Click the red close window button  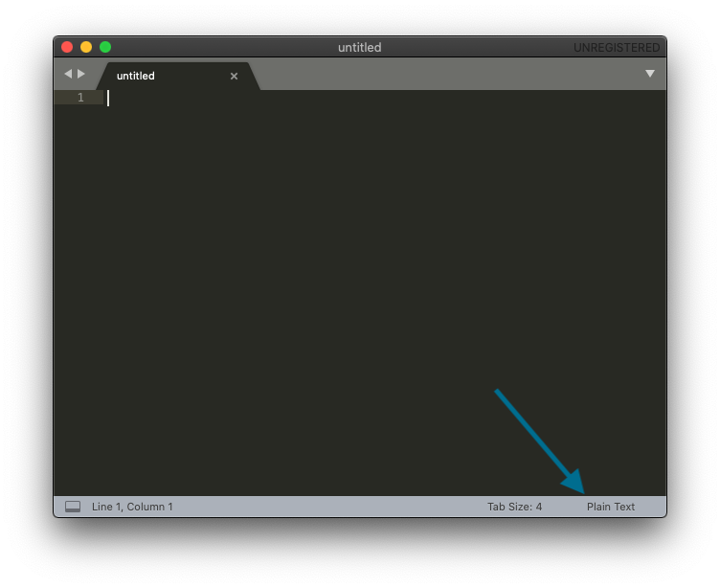pos(67,47)
